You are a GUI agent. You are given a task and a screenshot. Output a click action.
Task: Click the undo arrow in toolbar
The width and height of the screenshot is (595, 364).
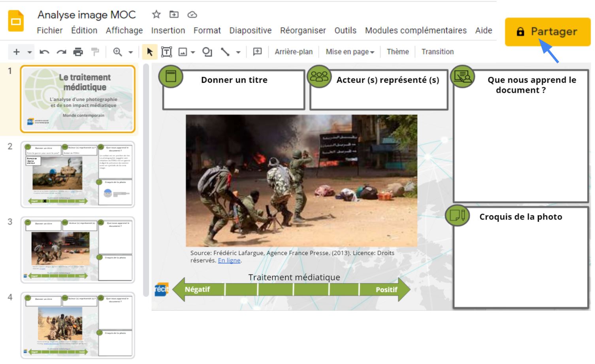coord(44,52)
